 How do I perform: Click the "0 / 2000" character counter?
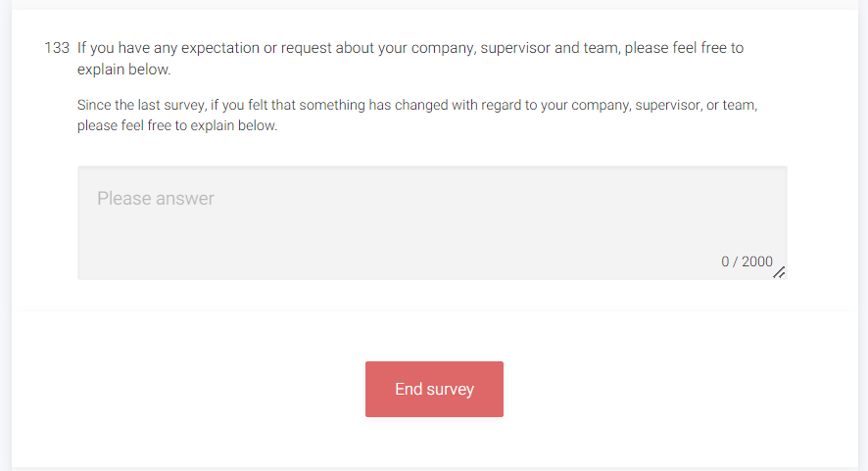747,261
